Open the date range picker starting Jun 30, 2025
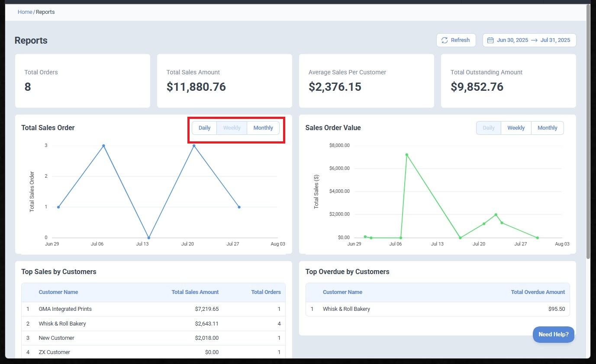The width and height of the screenshot is (596, 364). [512, 40]
